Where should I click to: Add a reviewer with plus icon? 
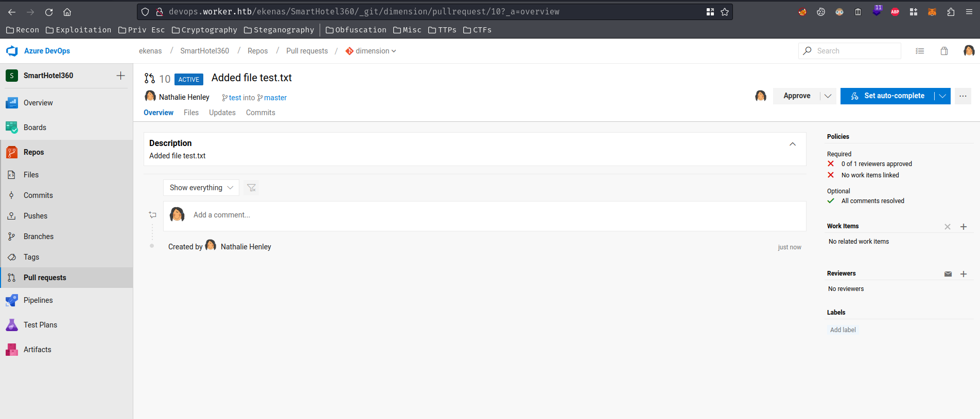point(964,274)
